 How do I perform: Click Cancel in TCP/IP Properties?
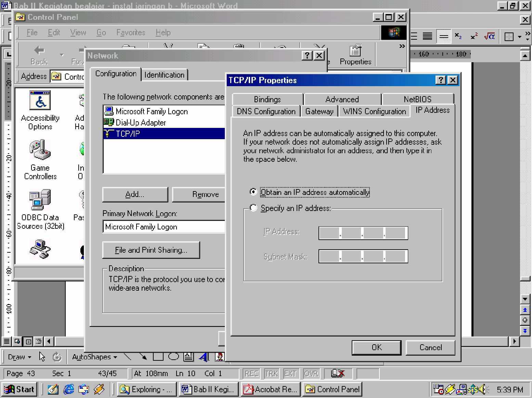pyautogui.click(x=430, y=347)
